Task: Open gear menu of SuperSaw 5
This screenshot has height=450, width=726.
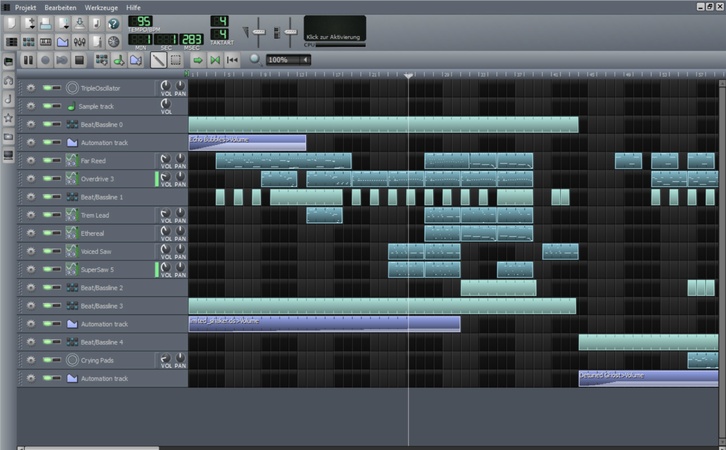Action: click(x=31, y=269)
